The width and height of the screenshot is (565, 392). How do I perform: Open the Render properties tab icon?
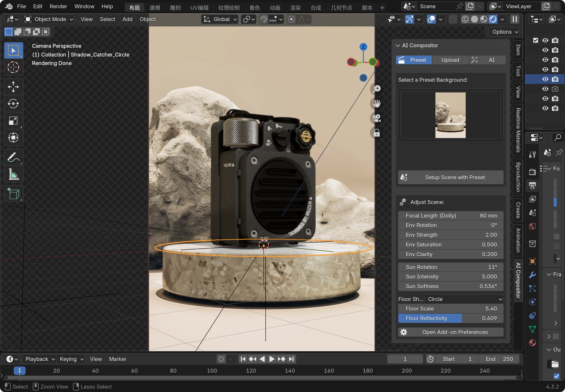(532, 172)
